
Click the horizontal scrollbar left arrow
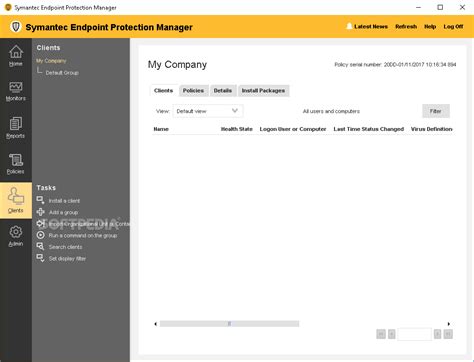click(155, 324)
